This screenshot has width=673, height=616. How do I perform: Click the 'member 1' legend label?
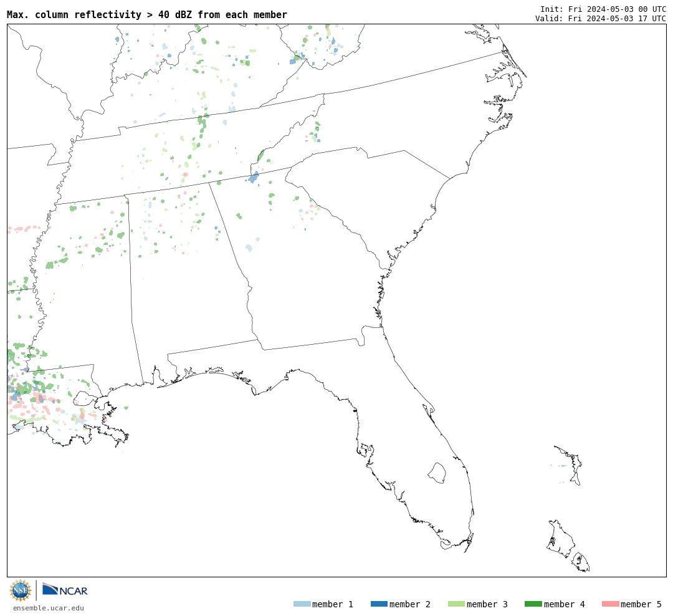point(333,604)
